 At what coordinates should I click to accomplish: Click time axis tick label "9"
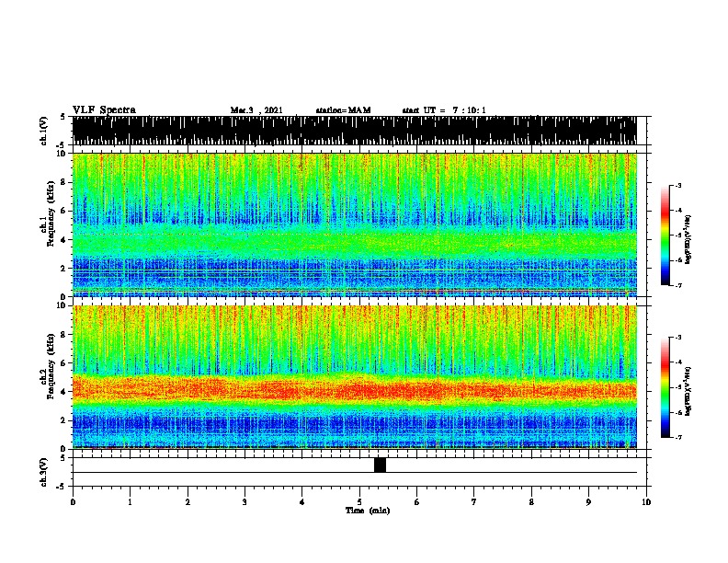click(588, 502)
